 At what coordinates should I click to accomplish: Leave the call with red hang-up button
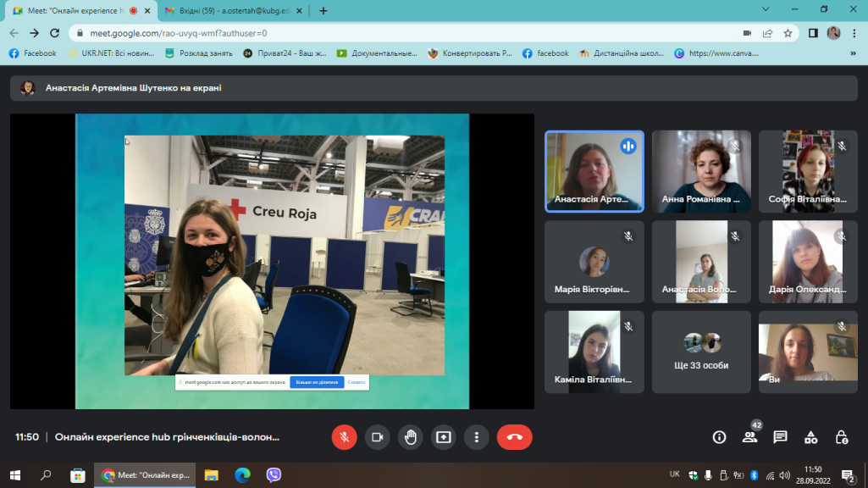tap(514, 437)
